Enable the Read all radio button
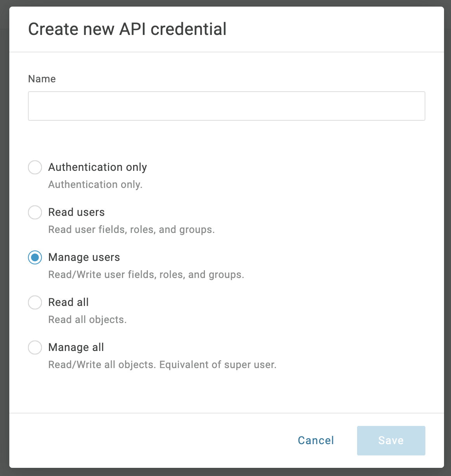The width and height of the screenshot is (451, 476). point(35,302)
